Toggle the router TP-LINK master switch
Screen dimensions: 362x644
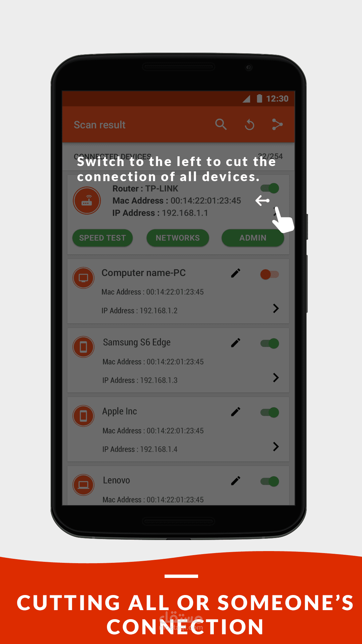tap(270, 188)
